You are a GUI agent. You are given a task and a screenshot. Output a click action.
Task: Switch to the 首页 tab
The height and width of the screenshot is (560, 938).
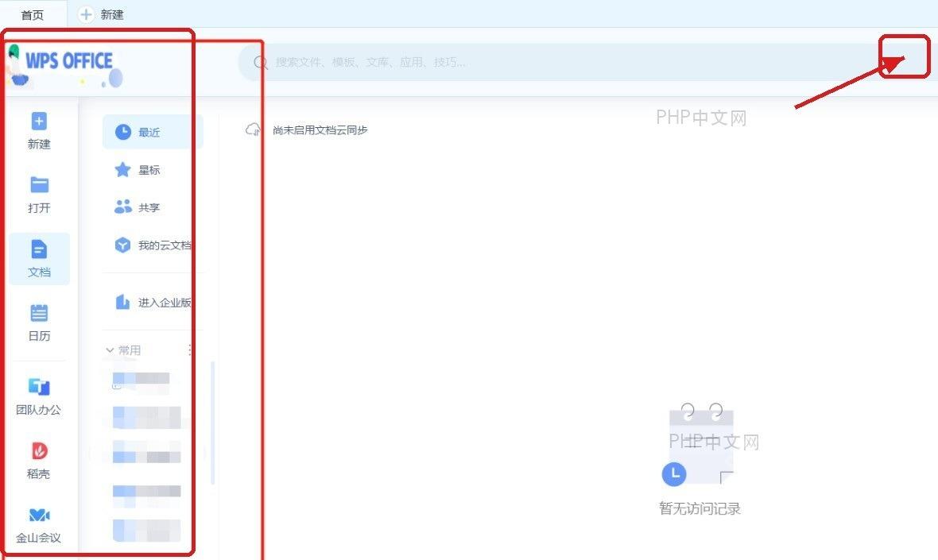tap(33, 15)
